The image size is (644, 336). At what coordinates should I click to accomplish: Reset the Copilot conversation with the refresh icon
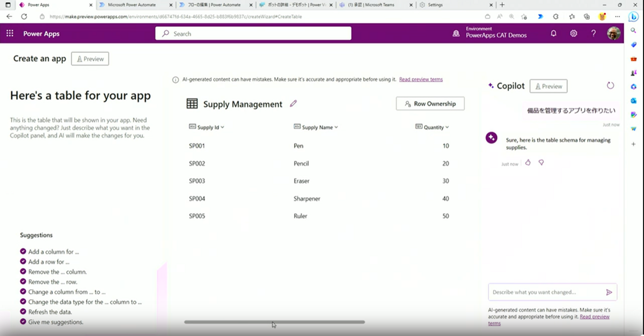[610, 86]
